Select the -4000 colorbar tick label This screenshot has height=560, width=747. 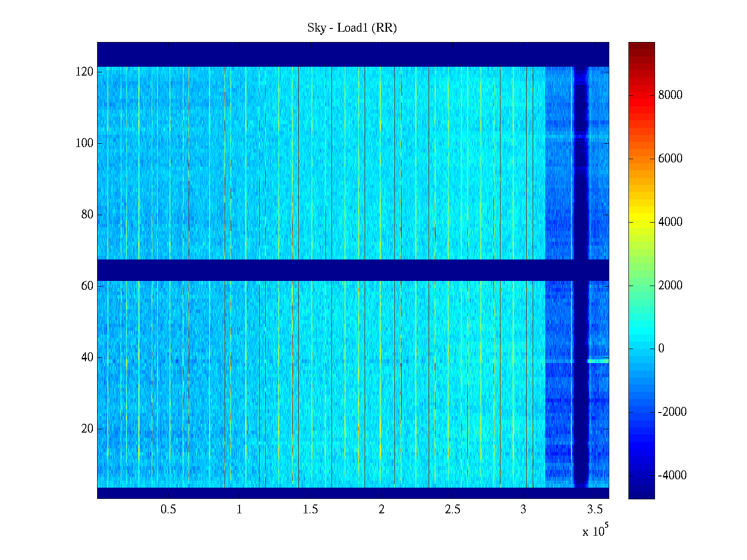coord(672,476)
